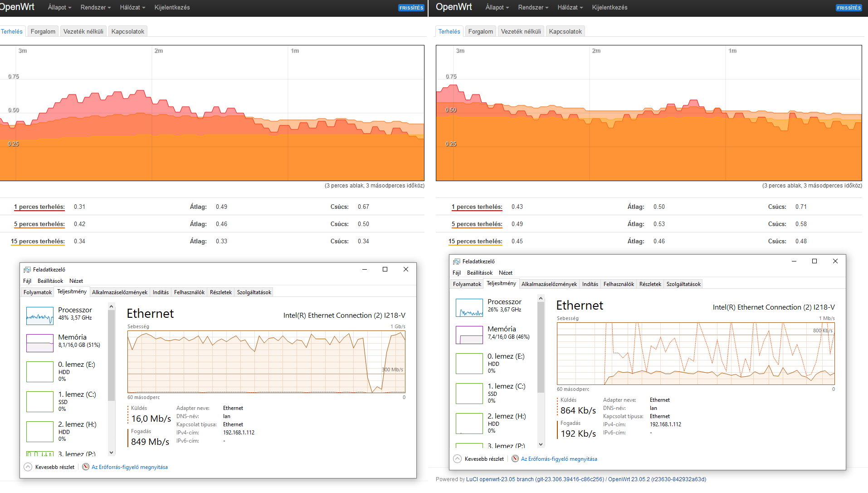Open LuCI openwrt-23.05 branch footer link

click(535, 479)
